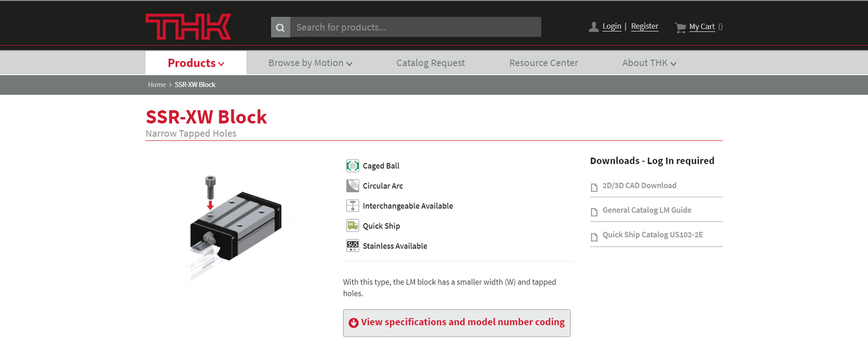Click the Interchangeable Available icon
This screenshot has height=343, width=868.
pyautogui.click(x=353, y=206)
